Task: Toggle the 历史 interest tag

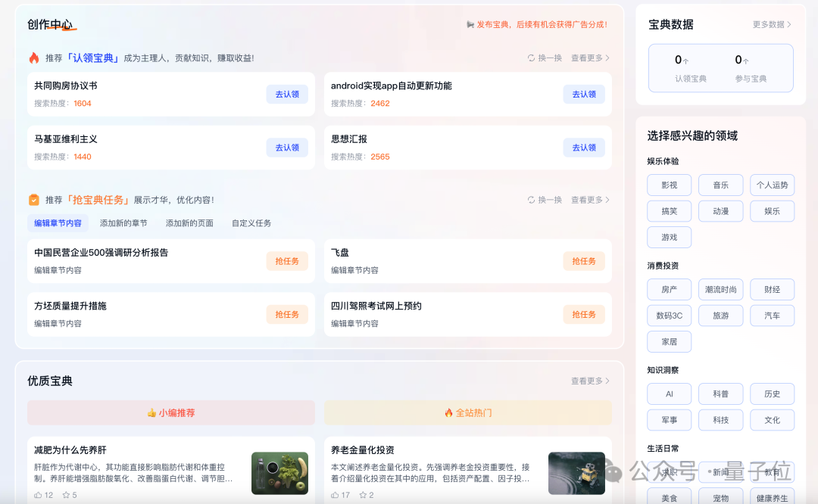Action: pyautogui.click(x=772, y=394)
